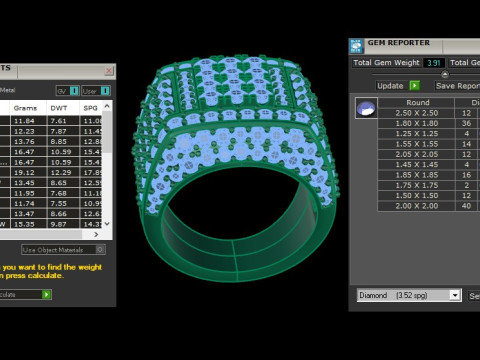Click the Total Gem Weight label
480x360 pixels.
386,63
